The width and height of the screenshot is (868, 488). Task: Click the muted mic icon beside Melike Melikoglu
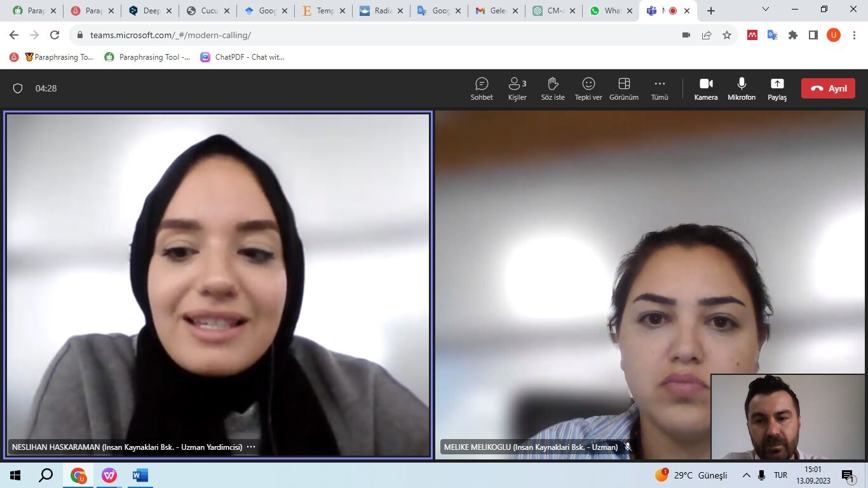pos(628,447)
